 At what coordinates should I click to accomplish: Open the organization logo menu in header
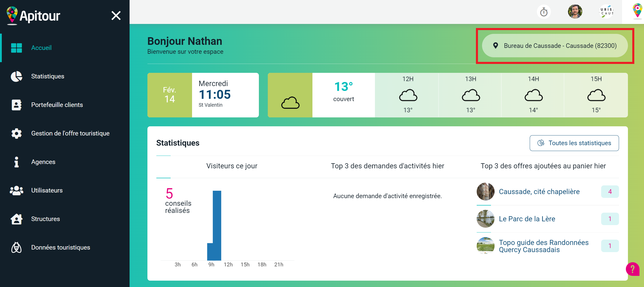point(607,12)
